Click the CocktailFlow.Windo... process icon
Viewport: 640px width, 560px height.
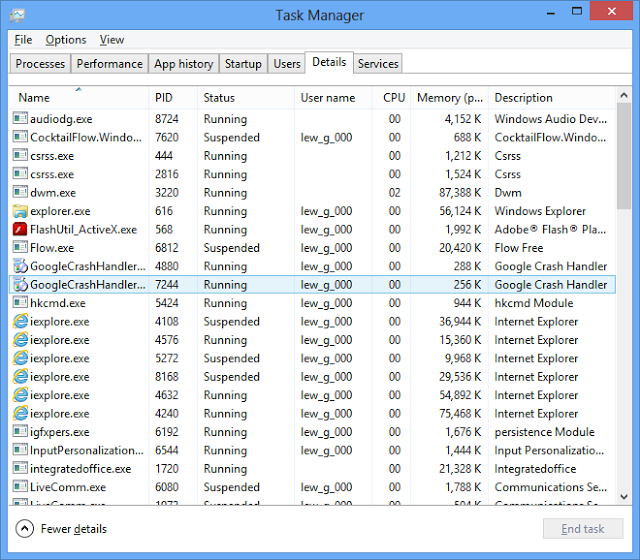coord(20,137)
